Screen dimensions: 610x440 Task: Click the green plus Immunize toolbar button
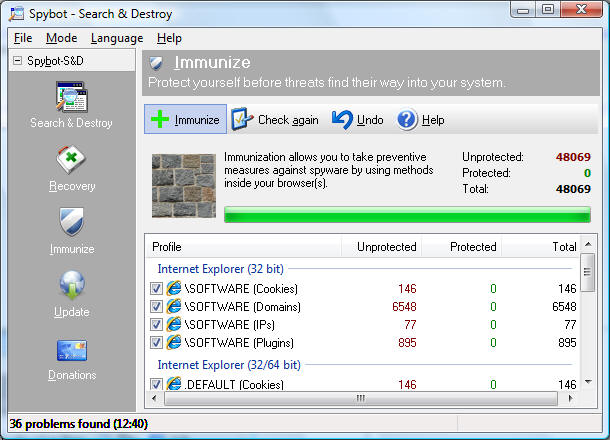(x=185, y=120)
